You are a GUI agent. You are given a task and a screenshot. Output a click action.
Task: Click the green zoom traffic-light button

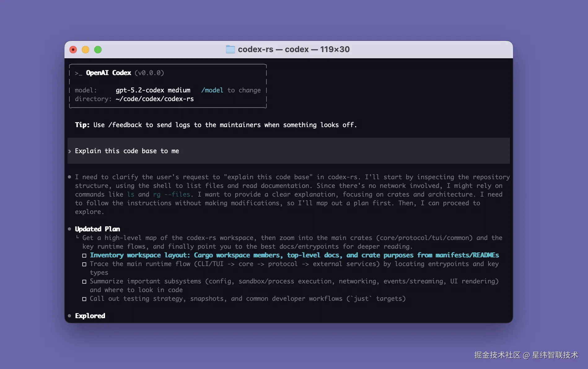point(98,49)
